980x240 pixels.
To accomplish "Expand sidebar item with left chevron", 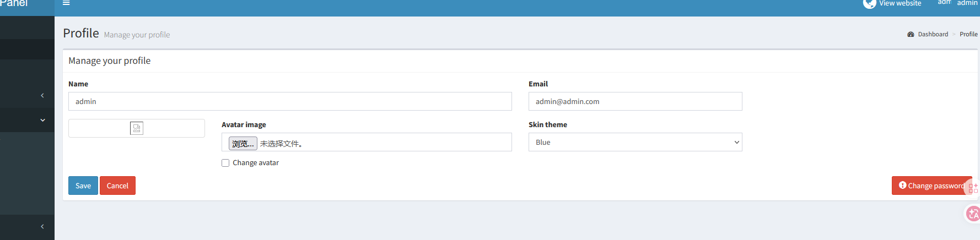I will click(x=42, y=96).
